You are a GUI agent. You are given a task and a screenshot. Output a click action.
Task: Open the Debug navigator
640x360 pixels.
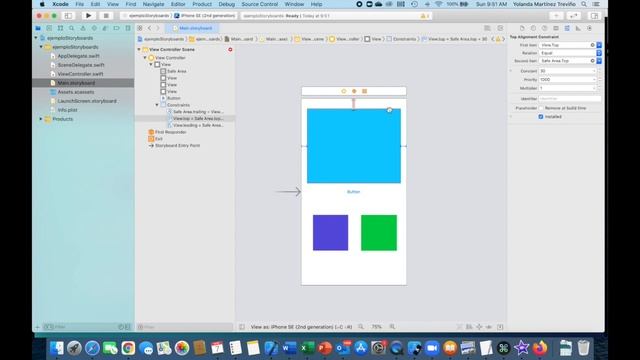coord(105,28)
